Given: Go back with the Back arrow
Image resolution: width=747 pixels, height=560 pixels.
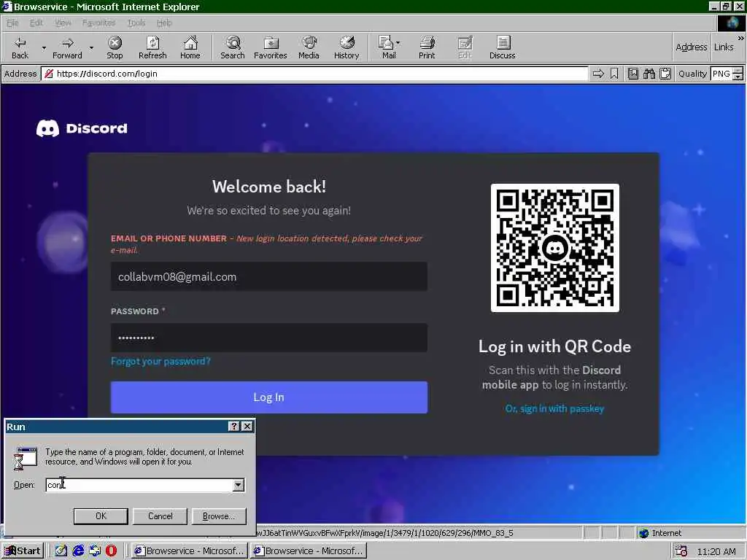Looking at the screenshot, I should [x=20, y=47].
